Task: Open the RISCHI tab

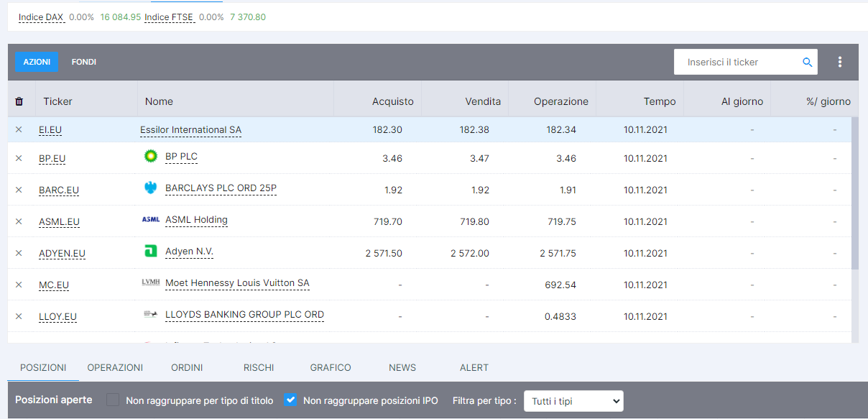Action: [259, 367]
